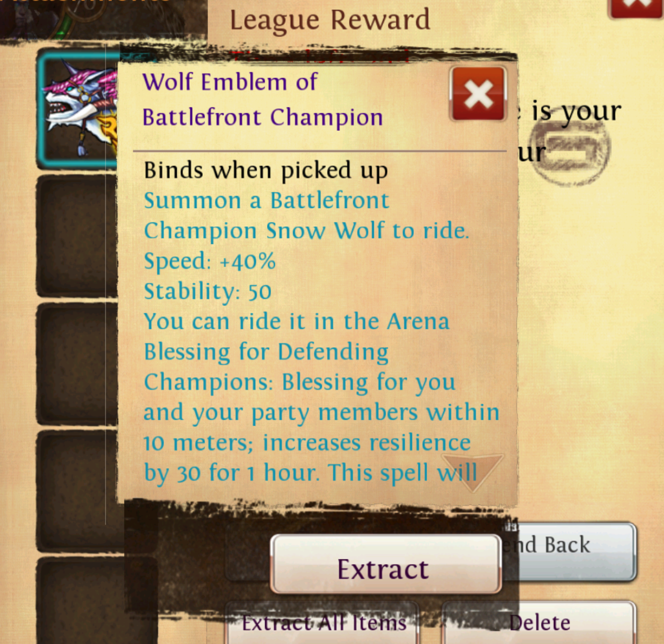Click the 'Binds when picked up' text

266,171
